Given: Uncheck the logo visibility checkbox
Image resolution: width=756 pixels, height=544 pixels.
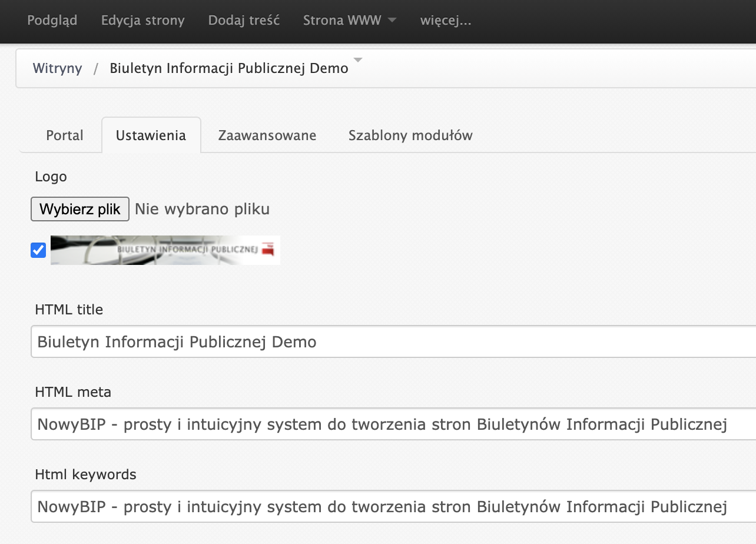Looking at the screenshot, I should (x=38, y=250).
